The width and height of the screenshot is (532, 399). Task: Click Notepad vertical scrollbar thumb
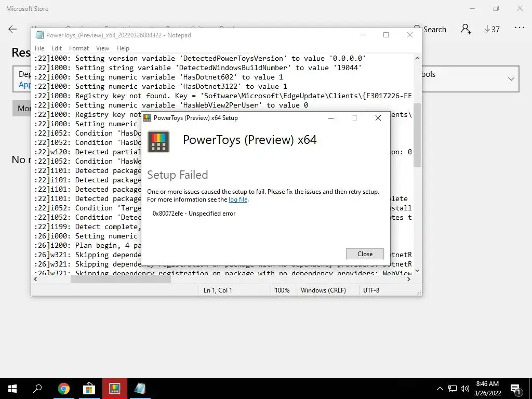click(x=417, y=135)
